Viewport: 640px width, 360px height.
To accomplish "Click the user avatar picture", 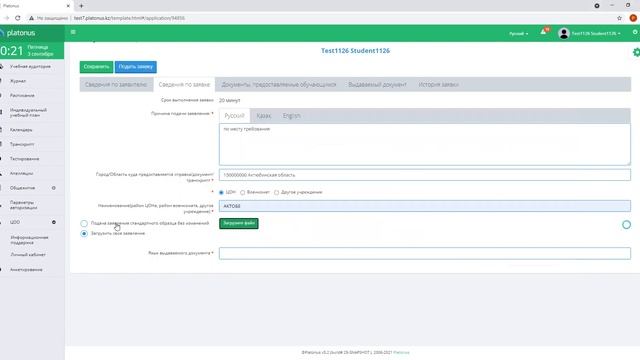I will [564, 33].
